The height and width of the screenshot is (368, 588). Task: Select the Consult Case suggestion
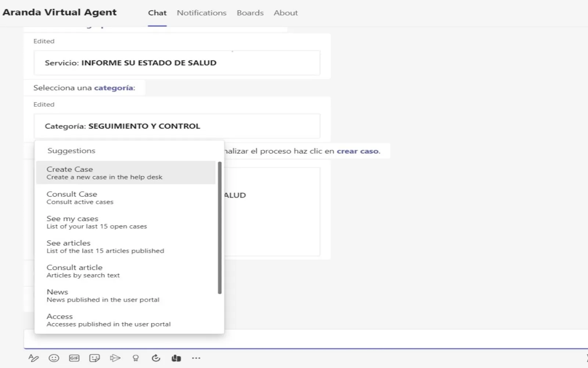pyautogui.click(x=126, y=198)
